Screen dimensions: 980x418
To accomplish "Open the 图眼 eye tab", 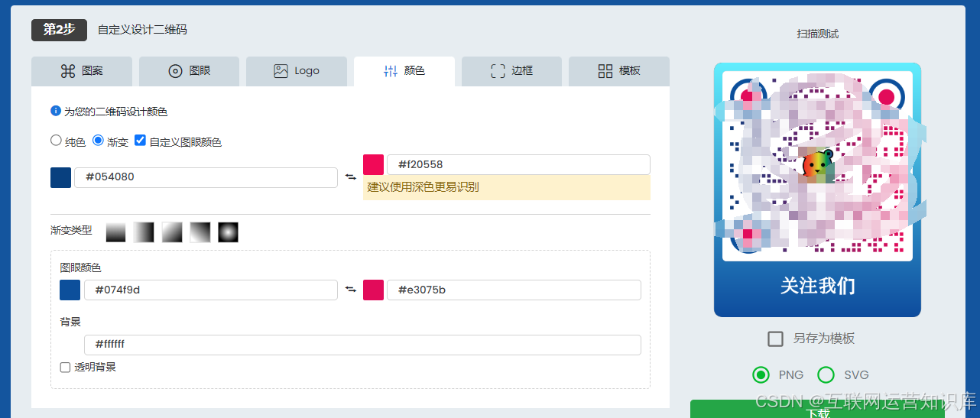I will click(x=189, y=71).
